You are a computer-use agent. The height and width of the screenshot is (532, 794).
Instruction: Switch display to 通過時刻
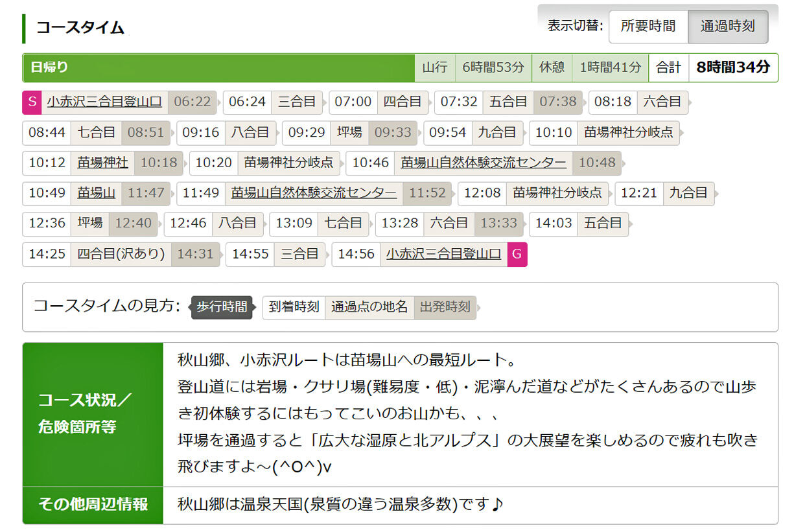pos(728,27)
